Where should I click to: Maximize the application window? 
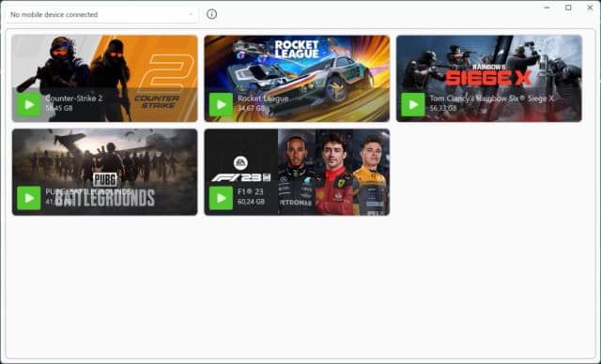coord(568,8)
